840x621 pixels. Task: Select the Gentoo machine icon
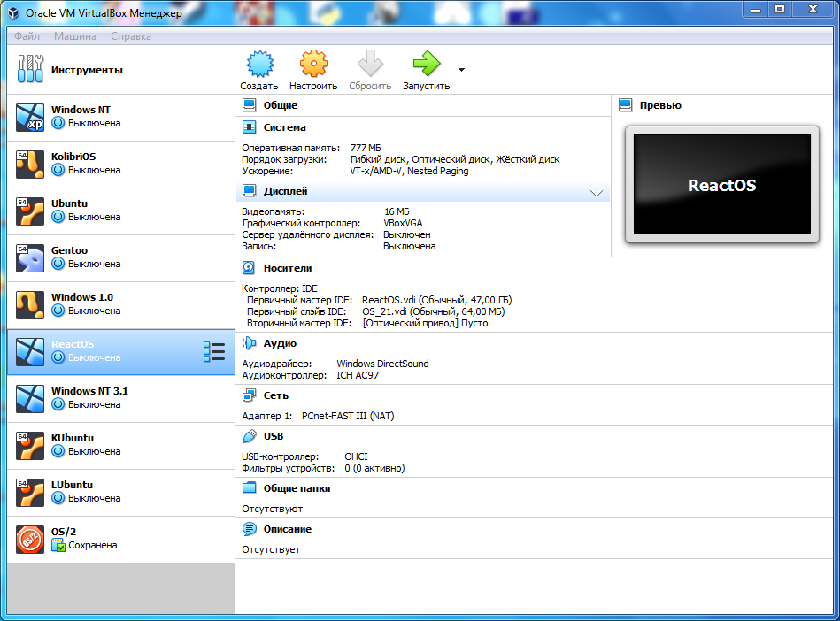tap(30, 258)
